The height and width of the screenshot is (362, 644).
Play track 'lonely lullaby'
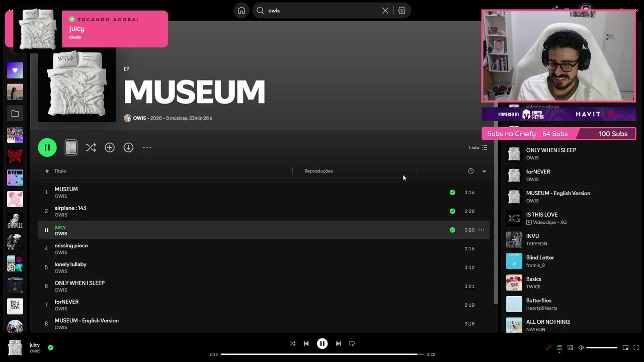pyautogui.click(x=264, y=267)
